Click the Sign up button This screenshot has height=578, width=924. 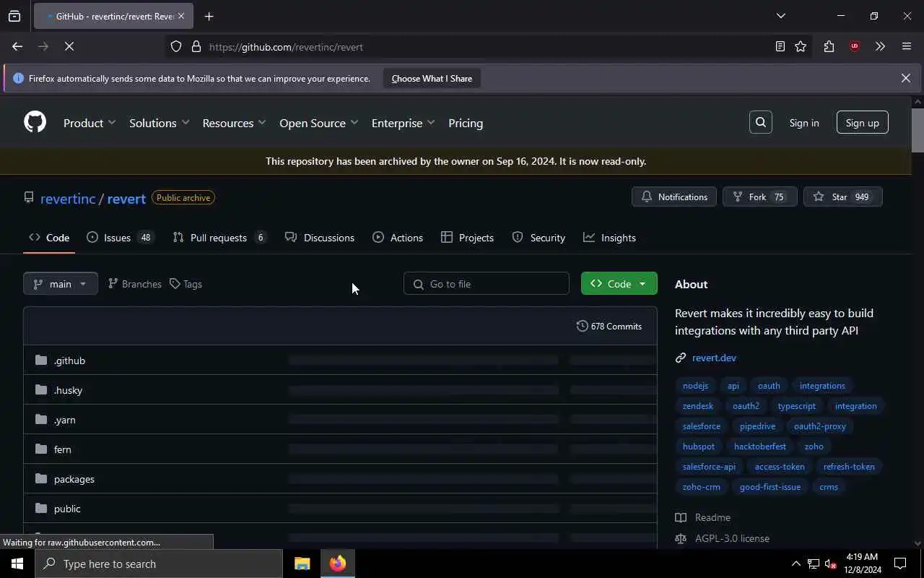tap(862, 123)
